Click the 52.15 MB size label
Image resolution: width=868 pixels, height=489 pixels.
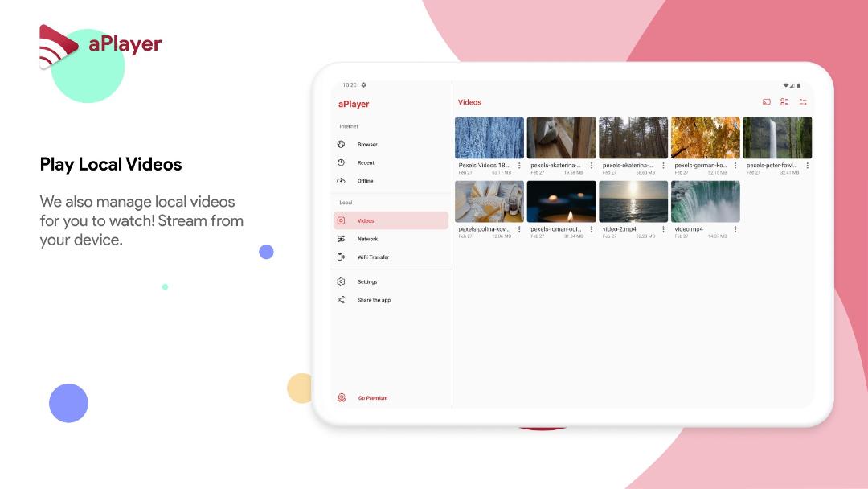click(x=717, y=173)
